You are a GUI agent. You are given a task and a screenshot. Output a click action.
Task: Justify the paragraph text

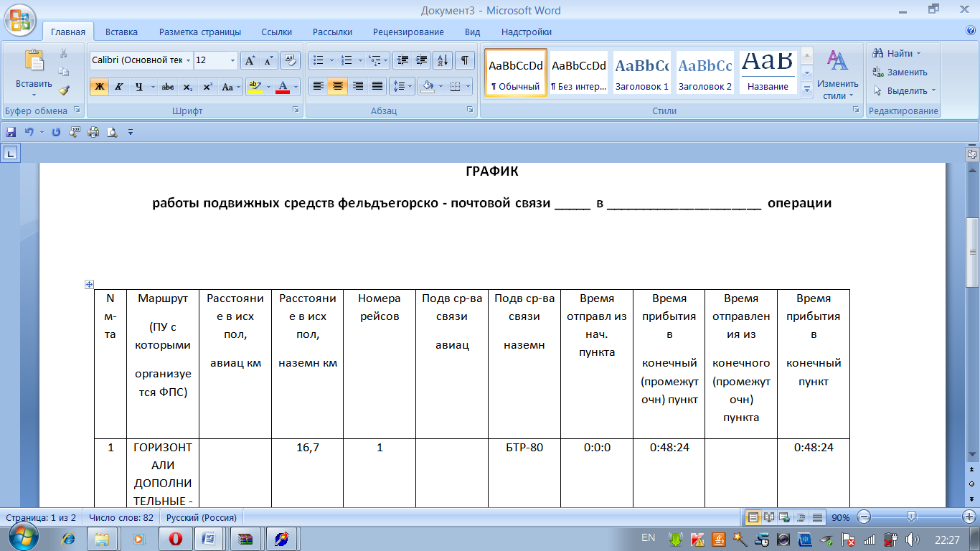(x=377, y=87)
